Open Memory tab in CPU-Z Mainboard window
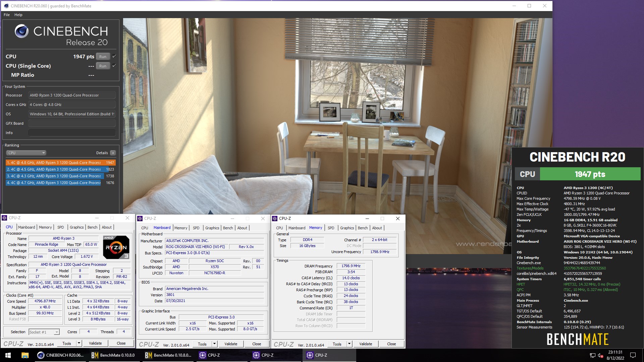644x362 pixels. (181, 228)
